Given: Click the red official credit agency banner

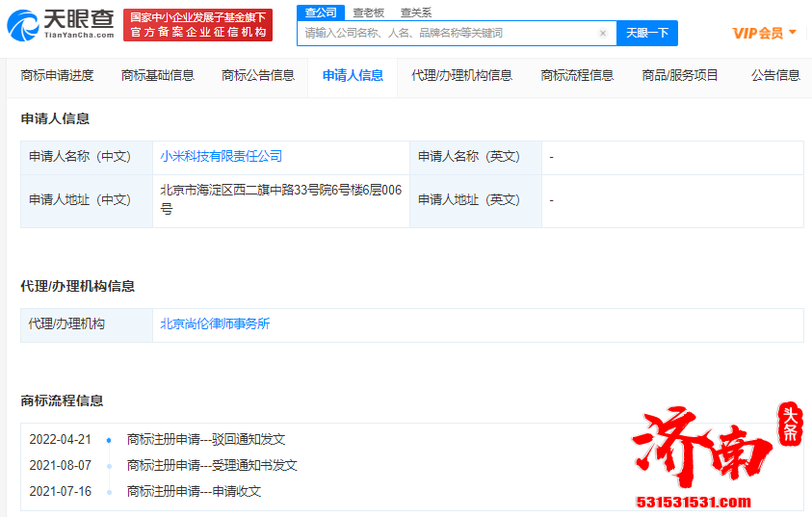Looking at the screenshot, I should pos(197,25).
